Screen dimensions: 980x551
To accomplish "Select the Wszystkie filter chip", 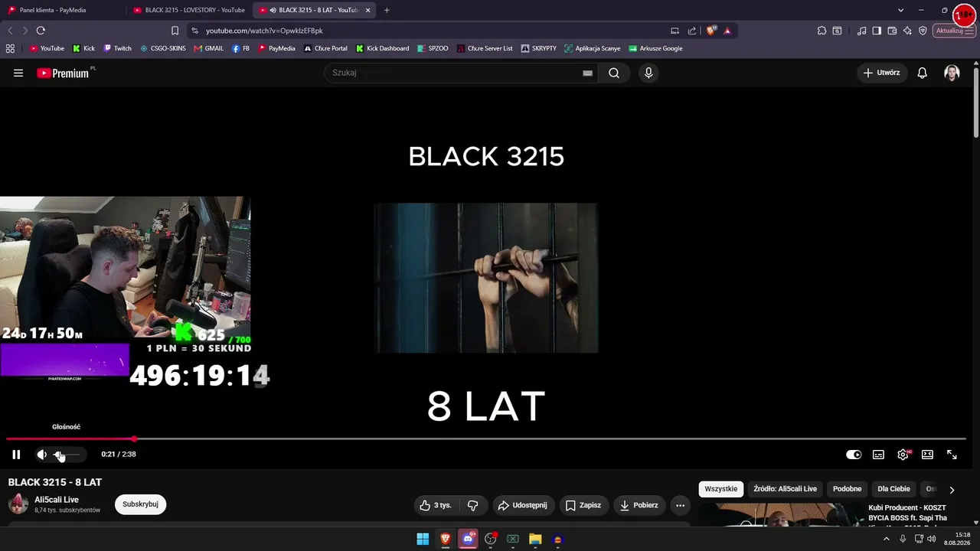I will click(721, 489).
